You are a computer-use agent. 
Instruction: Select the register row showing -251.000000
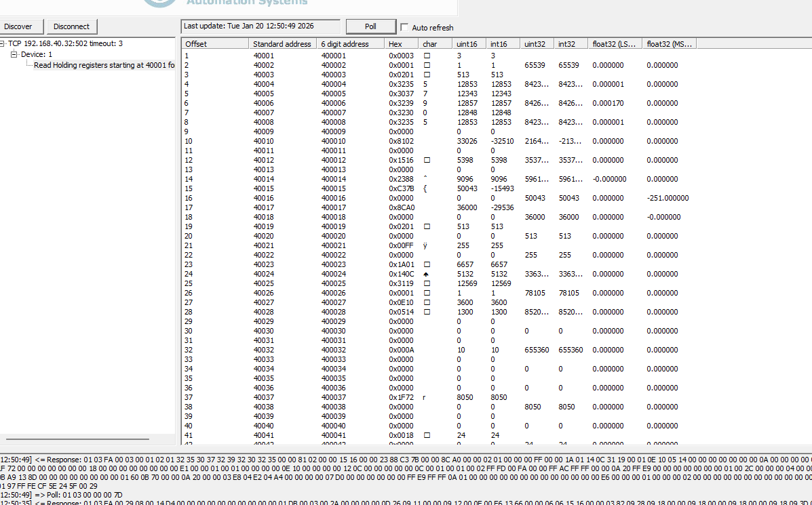tap(407, 197)
